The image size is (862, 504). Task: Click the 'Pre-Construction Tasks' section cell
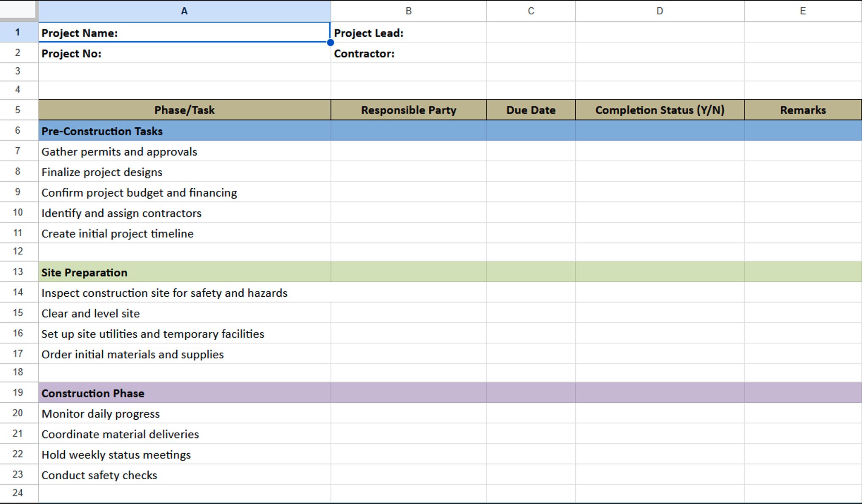pos(184,131)
